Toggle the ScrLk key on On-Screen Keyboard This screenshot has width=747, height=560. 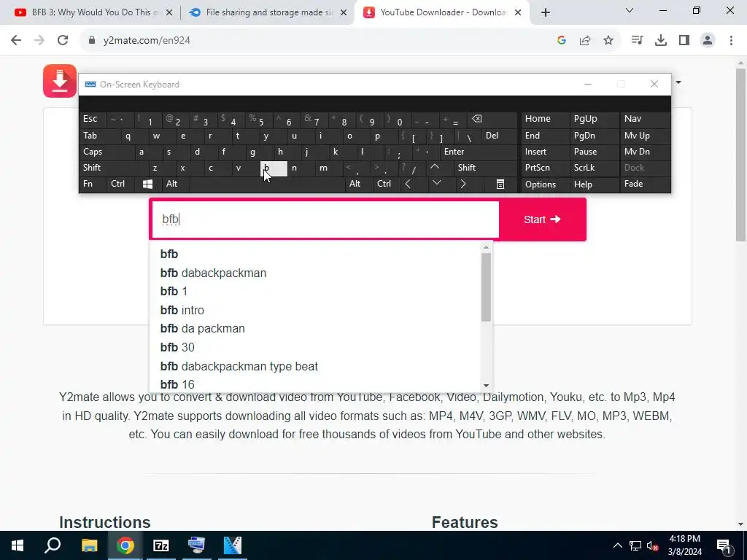tap(594, 168)
